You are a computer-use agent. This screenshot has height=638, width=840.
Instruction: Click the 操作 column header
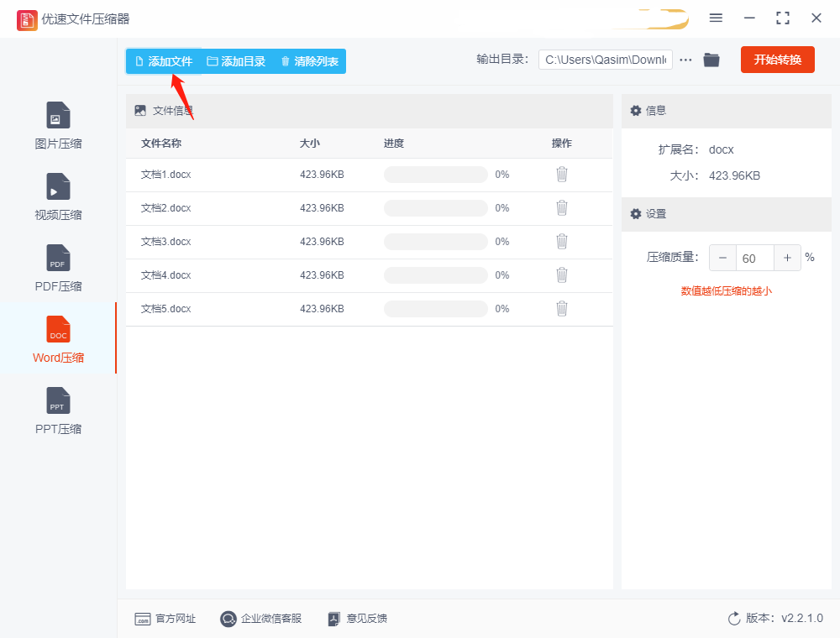tap(561, 144)
